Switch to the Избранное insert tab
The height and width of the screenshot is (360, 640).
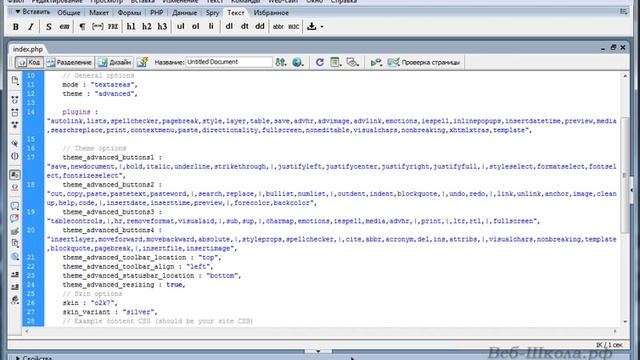[271, 13]
